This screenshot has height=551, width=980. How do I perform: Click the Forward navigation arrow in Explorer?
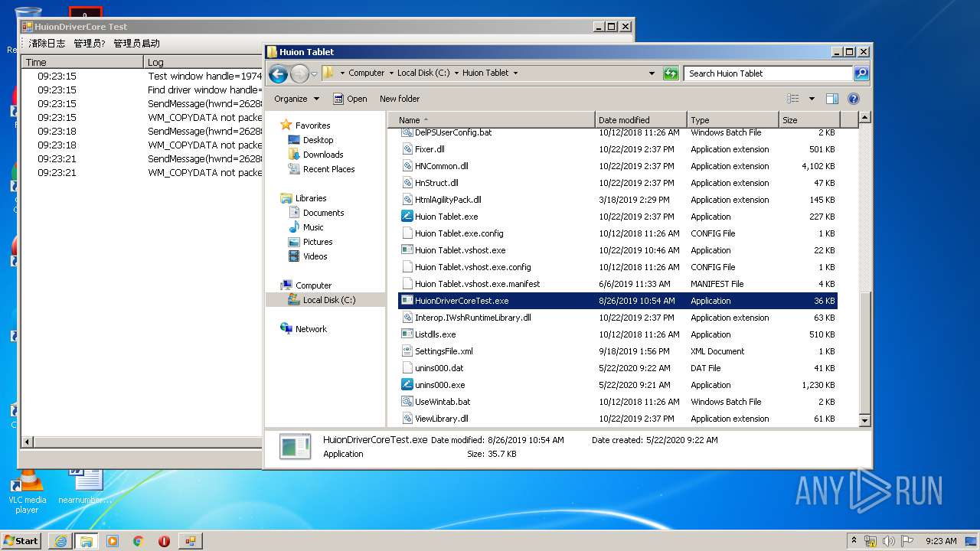[x=299, y=73]
